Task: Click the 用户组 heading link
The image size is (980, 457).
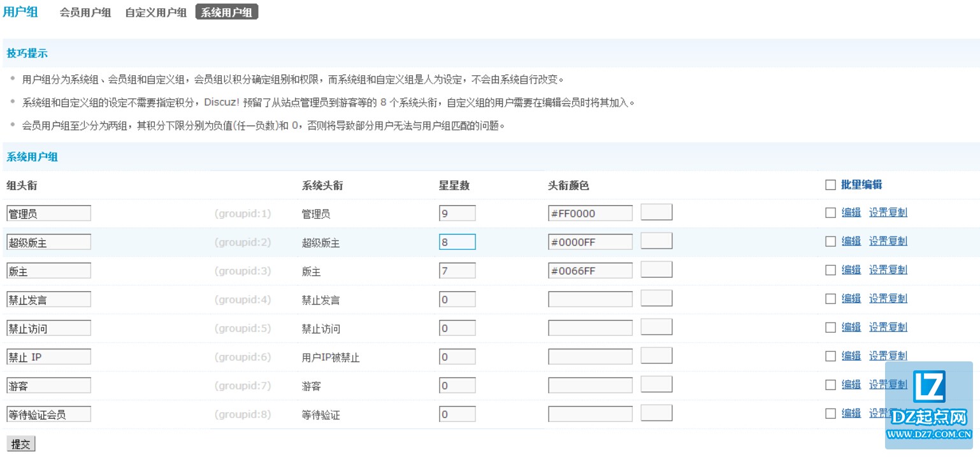Action: click(x=21, y=11)
